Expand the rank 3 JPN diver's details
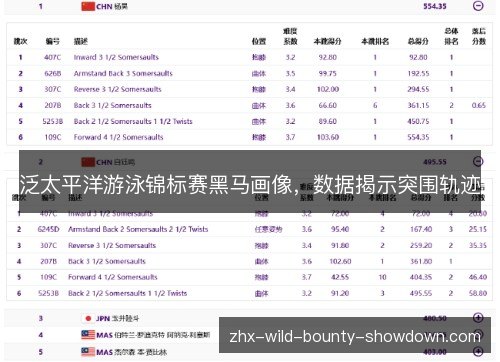The image size is (500, 362). (x=478, y=318)
